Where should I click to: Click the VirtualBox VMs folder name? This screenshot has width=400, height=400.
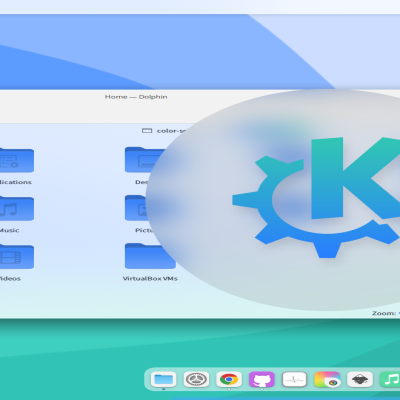click(x=150, y=278)
